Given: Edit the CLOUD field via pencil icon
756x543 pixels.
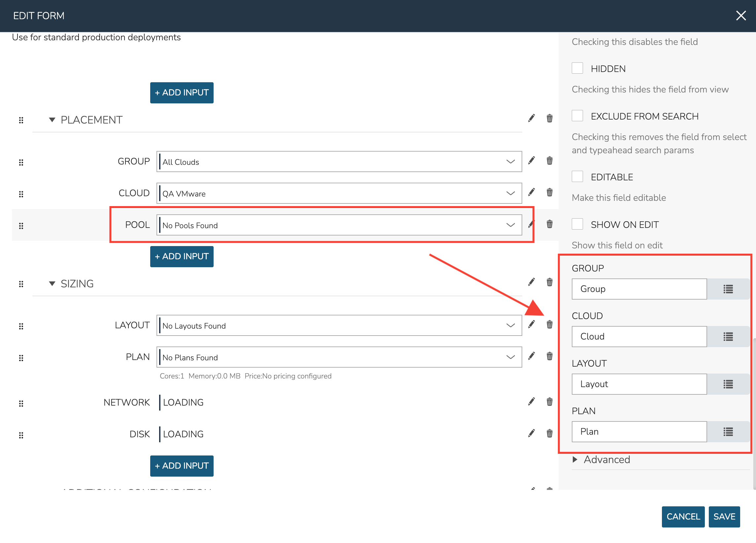Looking at the screenshot, I should [531, 193].
